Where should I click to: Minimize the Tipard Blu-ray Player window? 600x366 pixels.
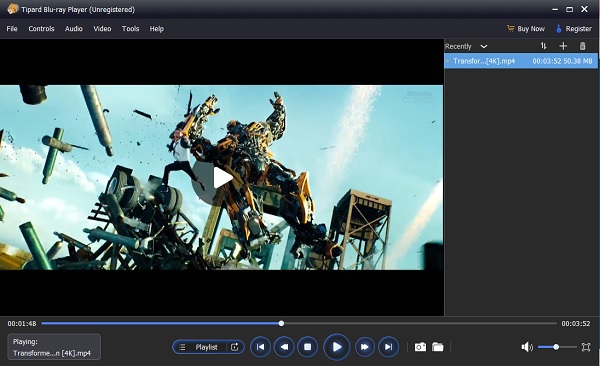coord(555,9)
